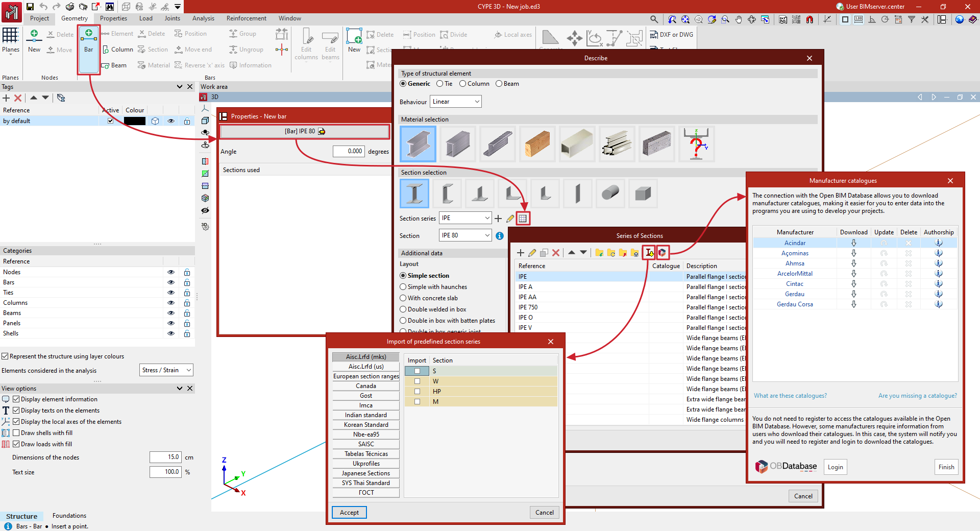The height and width of the screenshot is (531, 980).
Task: Click Login beside OBDatabase
Action: click(836, 467)
